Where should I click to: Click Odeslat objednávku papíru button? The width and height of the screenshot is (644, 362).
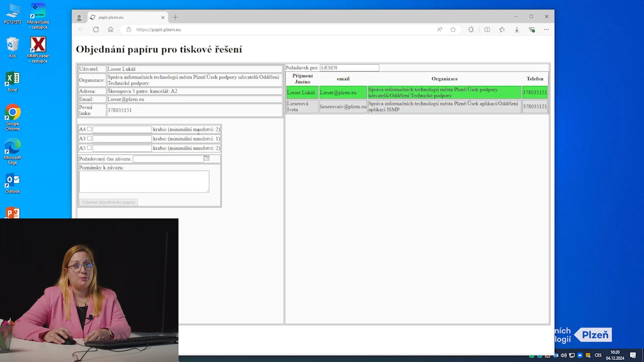pos(108,202)
